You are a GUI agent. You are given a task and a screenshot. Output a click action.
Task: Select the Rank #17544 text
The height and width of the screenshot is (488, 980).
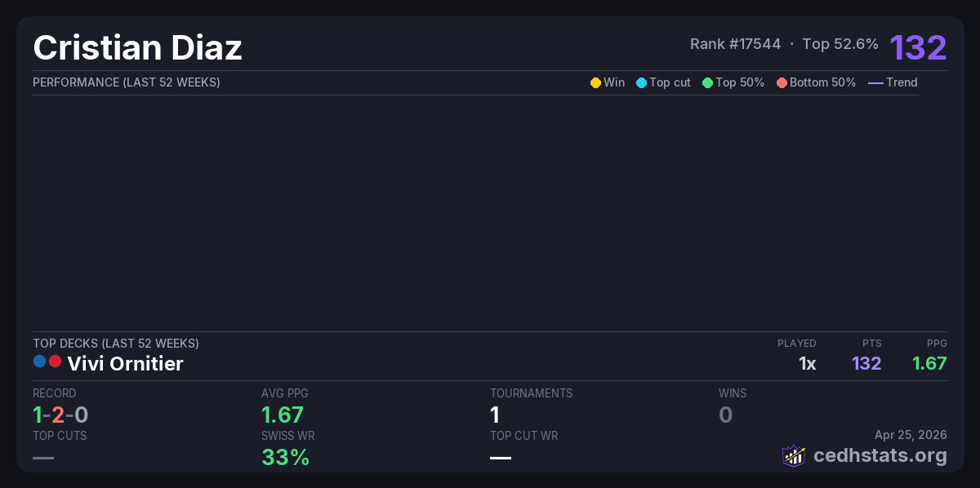pos(735,44)
